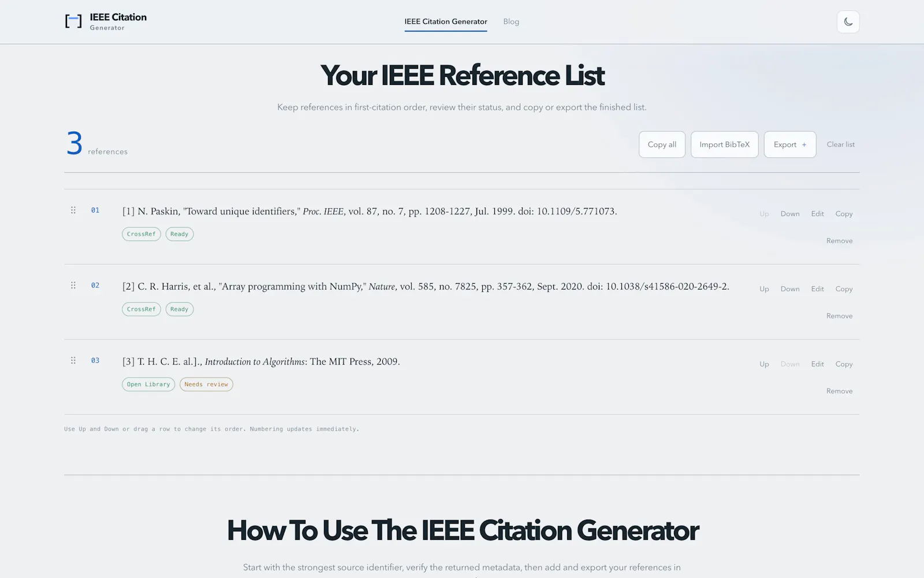924x578 pixels.
Task: Edit the NumPy reference
Action: click(817, 289)
